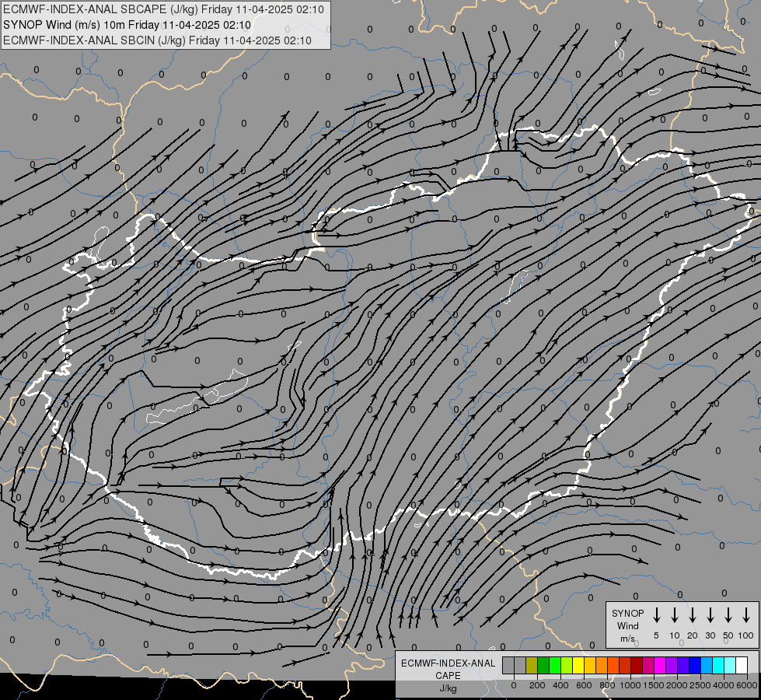
Task: Select the bright magenta CAPE legend swatch
Action: click(x=660, y=665)
